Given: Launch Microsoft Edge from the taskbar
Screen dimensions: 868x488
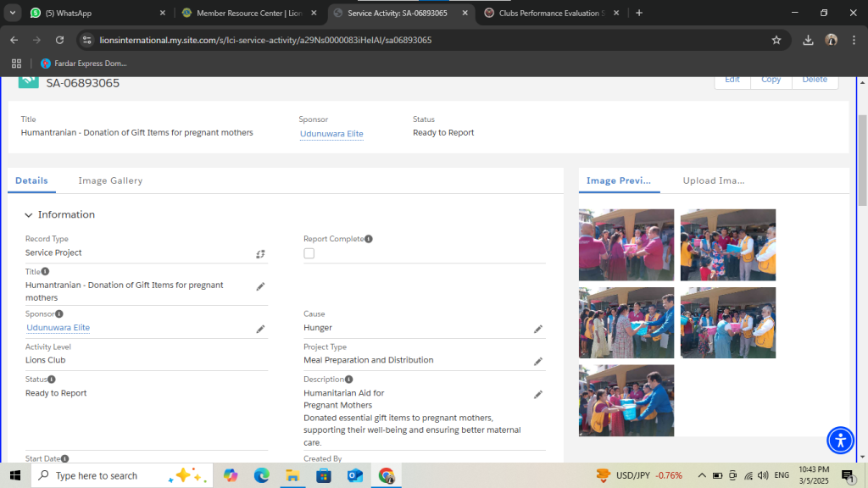Looking at the screenshot, I should tap(261, 475).
